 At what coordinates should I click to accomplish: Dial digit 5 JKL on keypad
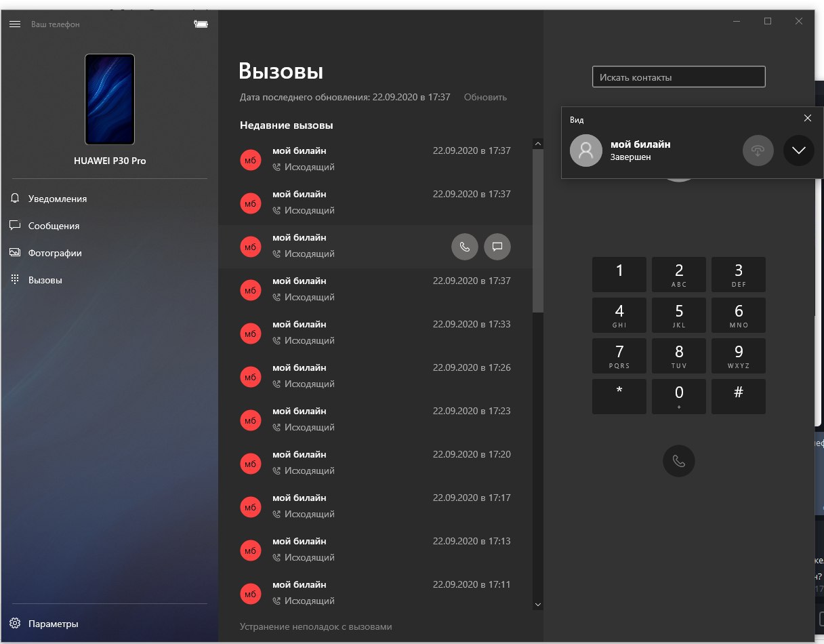[679, 315]
